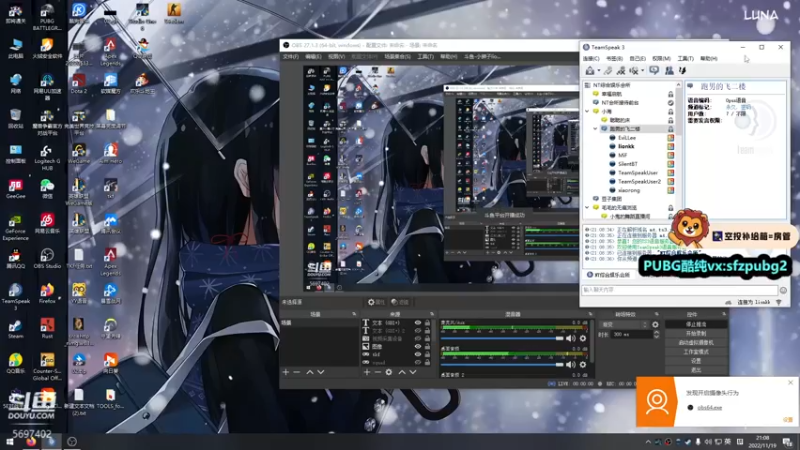Toggle visibility of the image source
Image resolution: width=800 pixels, height=450 pixels.
418,346
